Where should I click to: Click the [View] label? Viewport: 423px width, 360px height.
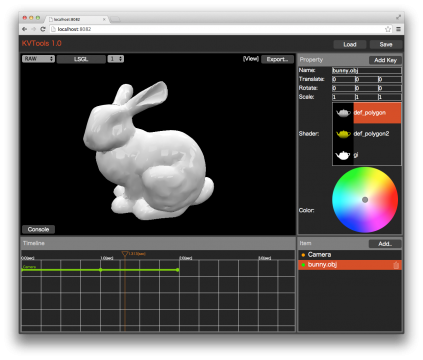[251, 59]
